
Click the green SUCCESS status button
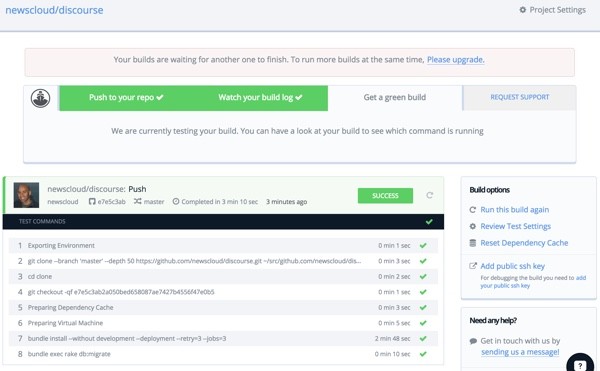(x=385, y=196)
